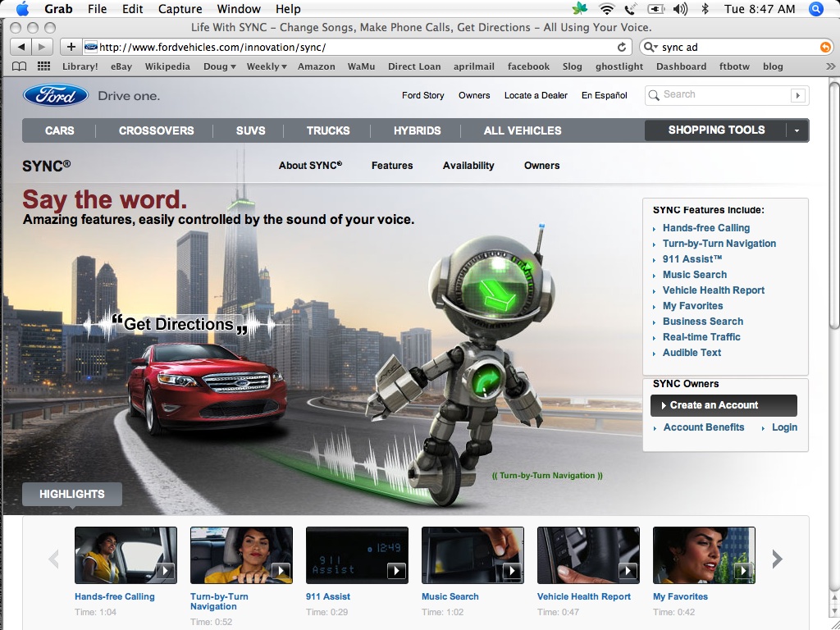This screenshot has width=840, height=630.
Task: Click the En Español link
Action: [x=605, y=95]
